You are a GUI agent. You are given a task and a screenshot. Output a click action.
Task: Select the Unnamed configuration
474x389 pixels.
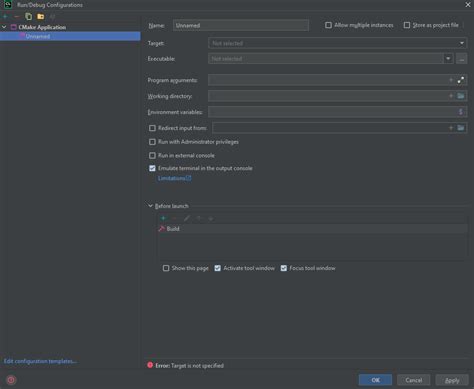[x=70, y=36]
